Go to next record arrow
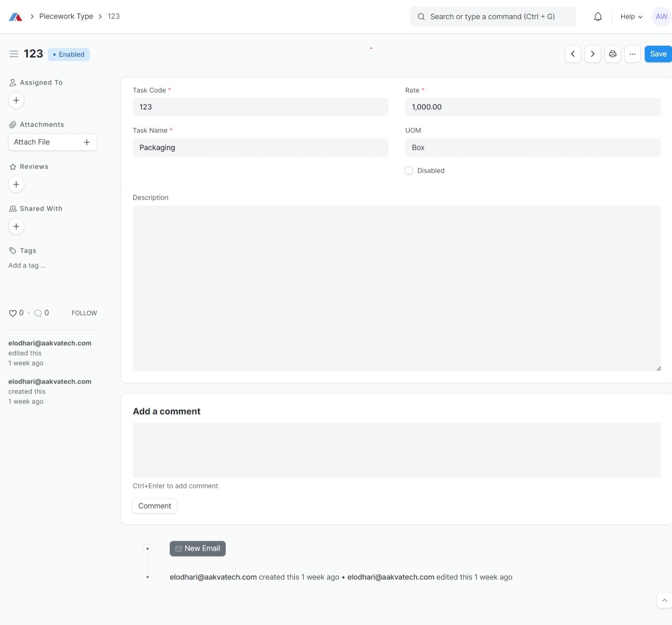The width and height of the screenshot is (672, 625). click(592, 54)
